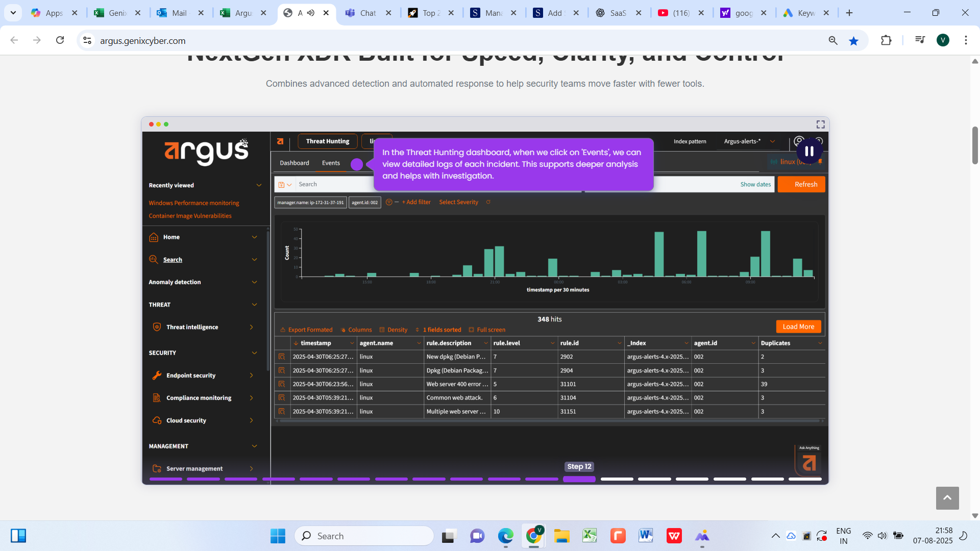
Task: Pause the Argus demo walkthrough
Action: pyautogui.click(x=809, y=151)
